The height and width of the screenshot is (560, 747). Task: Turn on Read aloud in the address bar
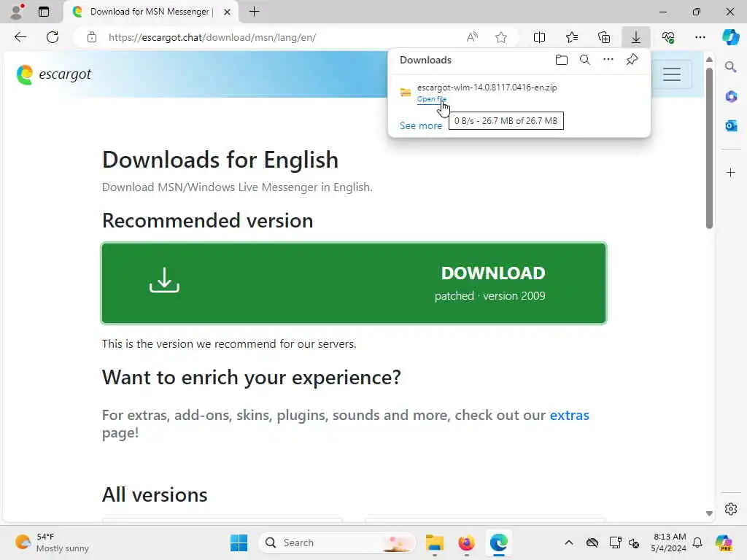pyautogui.click(x=472, y=37)
